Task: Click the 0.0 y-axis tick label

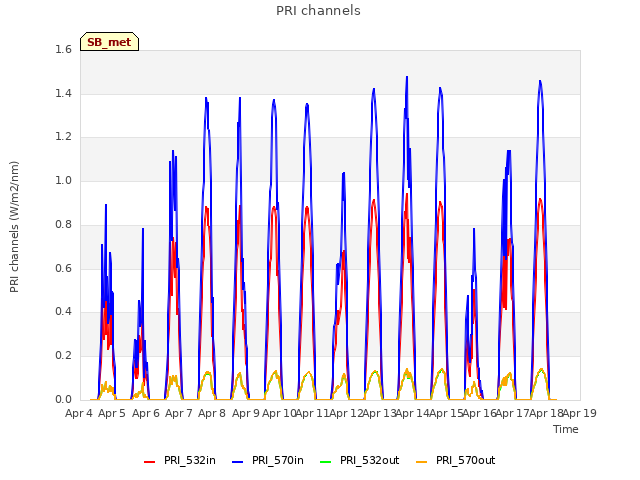Action: pos(63,399)
